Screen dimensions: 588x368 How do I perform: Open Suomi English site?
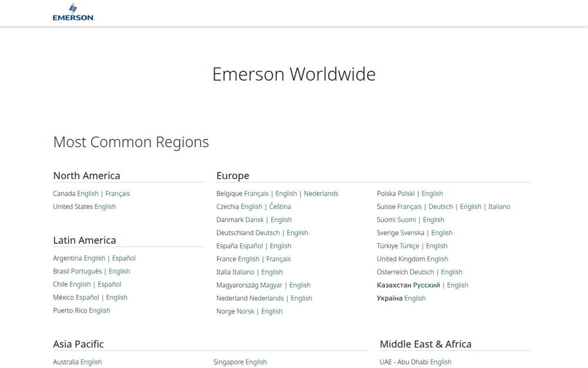(x=433, y=220)
